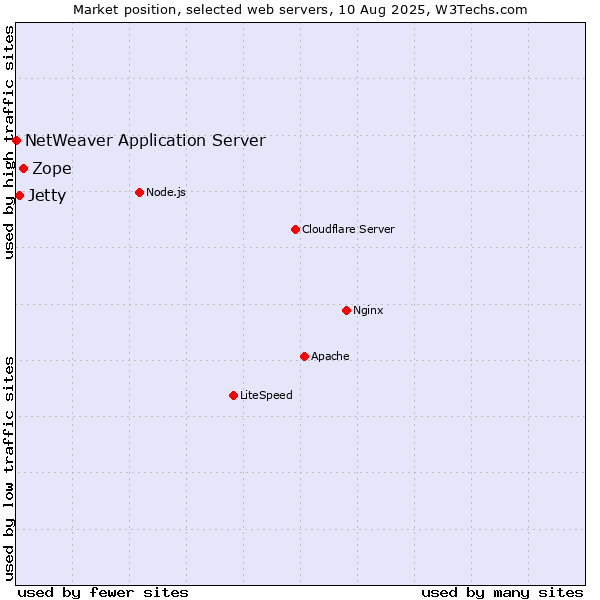Screen dimensions: 600x600
Task: Click 'used by low traffic sites' axis label
Action: pyautogui.click(x=8, y=469)
